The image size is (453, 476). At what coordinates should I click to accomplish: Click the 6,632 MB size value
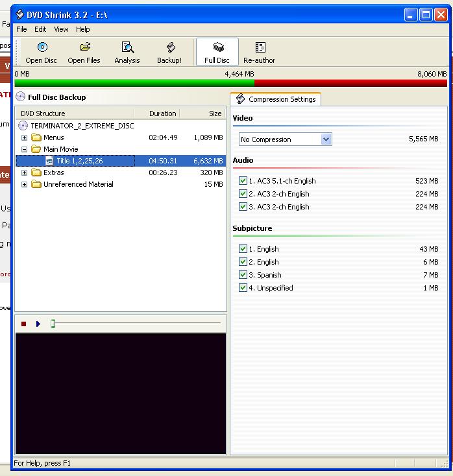click(208, 161)
